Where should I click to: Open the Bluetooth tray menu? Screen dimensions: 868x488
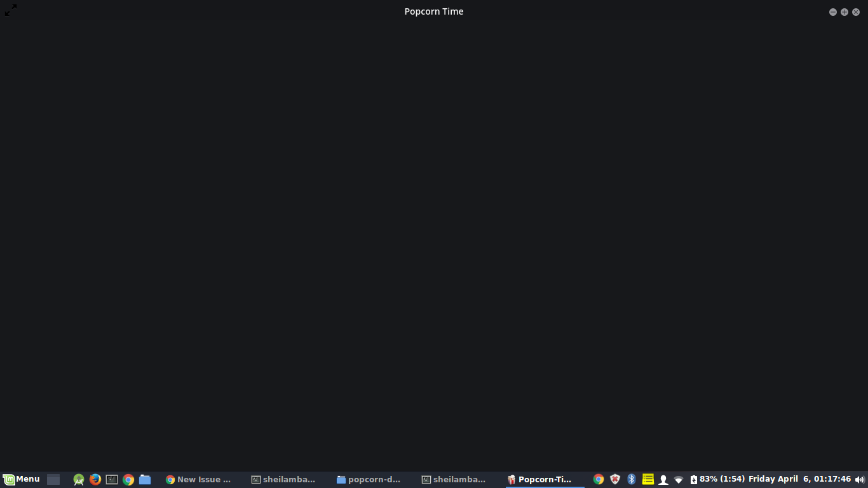click(x=631, y=479)
